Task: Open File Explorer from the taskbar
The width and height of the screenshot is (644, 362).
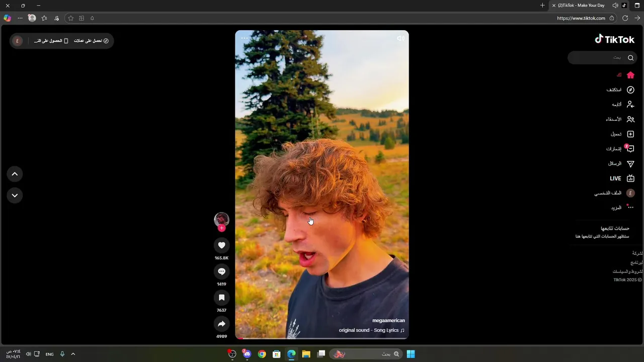Action: click(x=306, y=354)
